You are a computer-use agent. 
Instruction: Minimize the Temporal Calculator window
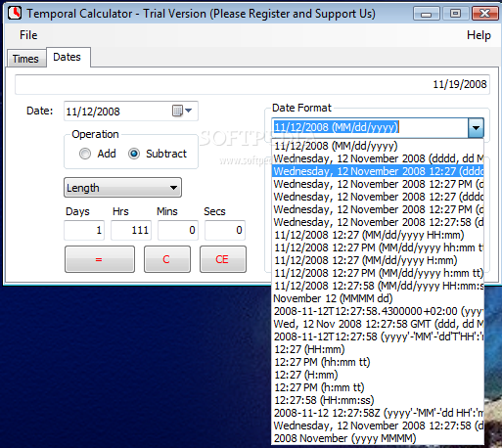426,14
